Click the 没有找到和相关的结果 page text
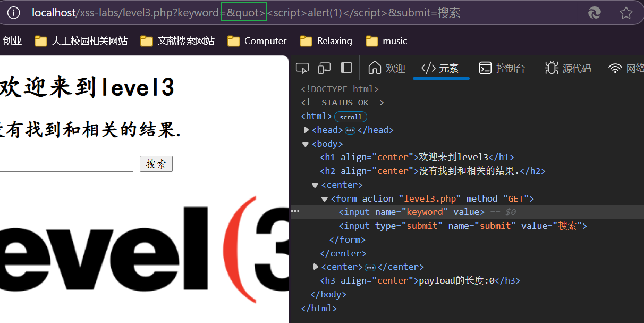This screenshot has height=323, width=644. click(x=90, y=129)
